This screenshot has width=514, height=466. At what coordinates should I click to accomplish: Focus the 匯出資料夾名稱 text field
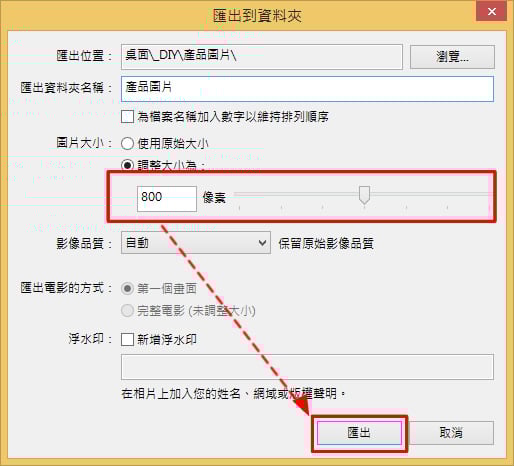(x=307, y=89)
